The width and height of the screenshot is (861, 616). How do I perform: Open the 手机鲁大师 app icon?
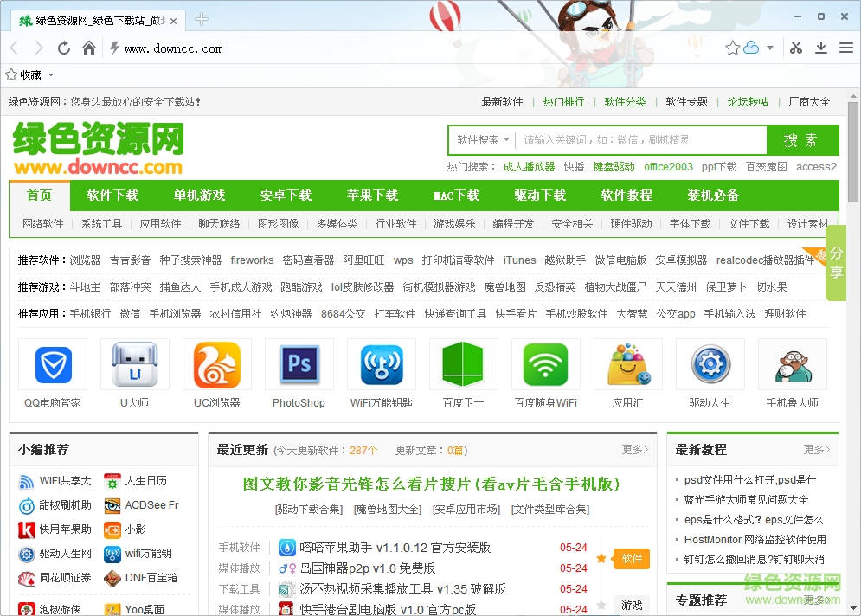tap(793, 366)
